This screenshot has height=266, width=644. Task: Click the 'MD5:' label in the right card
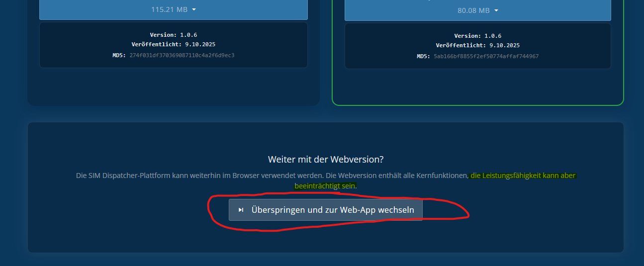pyautogui.click(x=424, y=56)
